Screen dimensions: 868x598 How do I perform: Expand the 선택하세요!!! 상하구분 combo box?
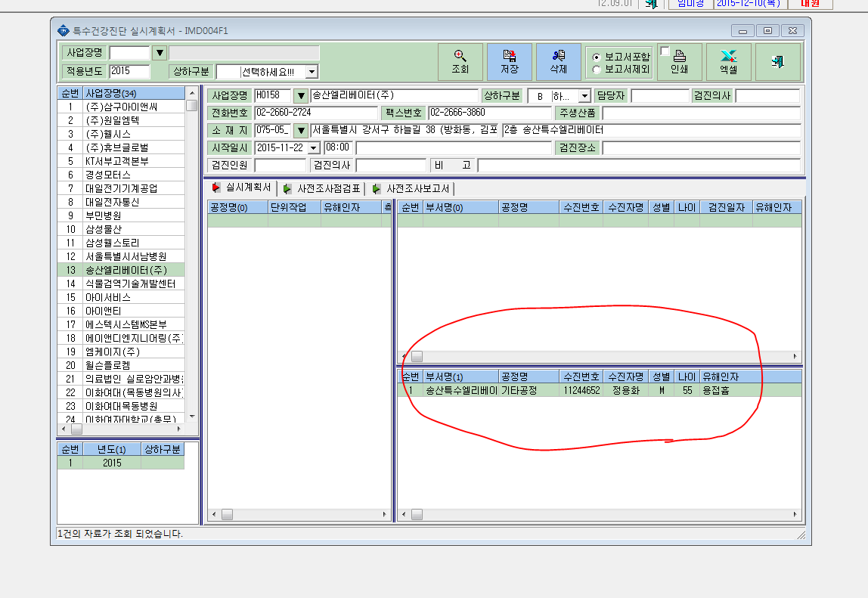pos(312,72)
